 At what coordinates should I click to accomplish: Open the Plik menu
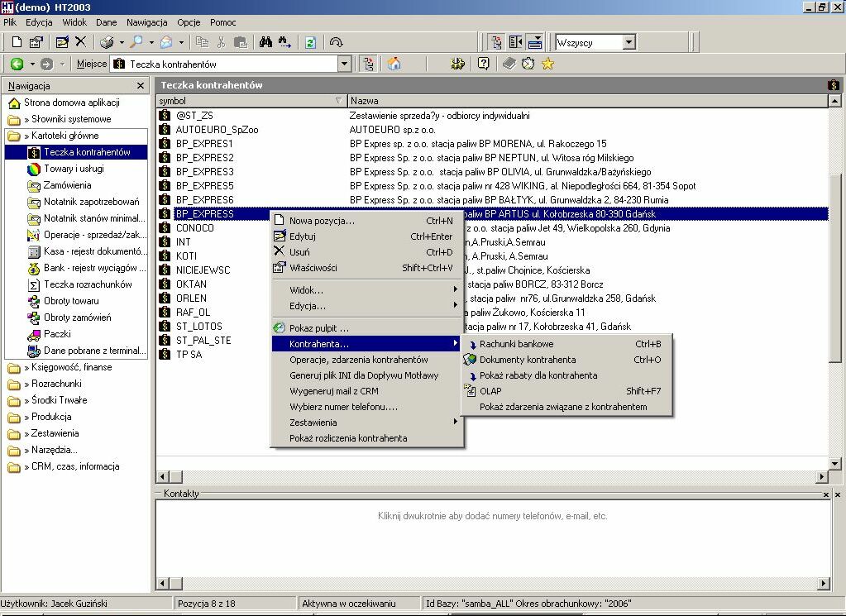click(x=10, y=22)
